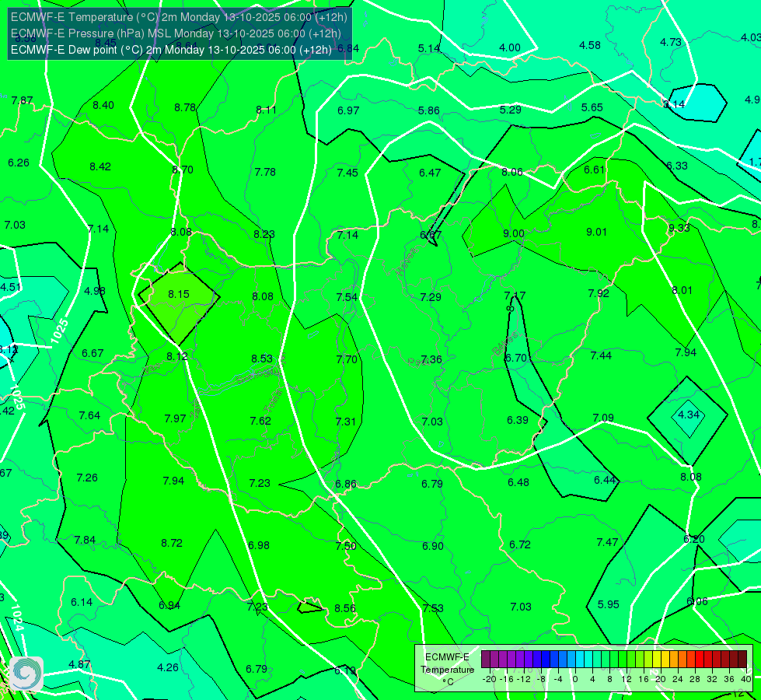
Task: Click the 4.00 temperature value
Action: 510,48
